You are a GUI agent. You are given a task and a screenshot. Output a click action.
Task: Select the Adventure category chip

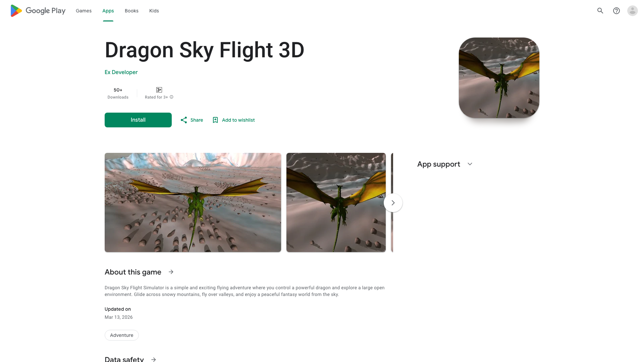pos(122,335)
